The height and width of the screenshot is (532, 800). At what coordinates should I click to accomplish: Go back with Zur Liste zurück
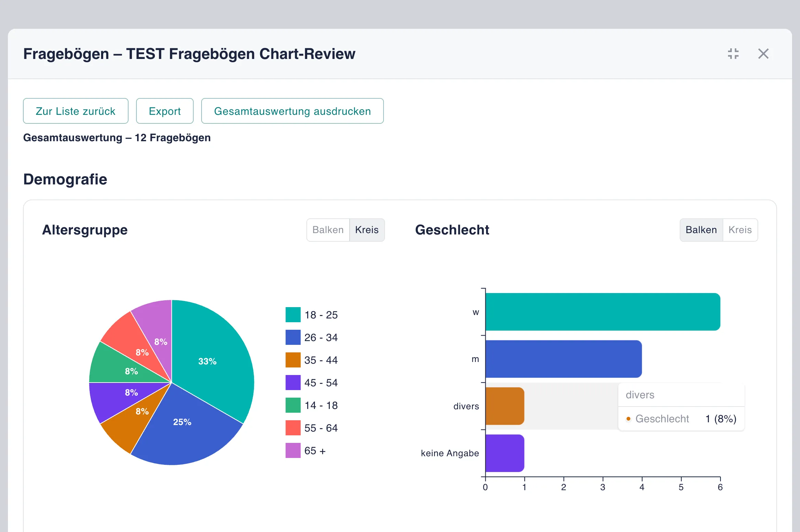(x=76, y=111)
